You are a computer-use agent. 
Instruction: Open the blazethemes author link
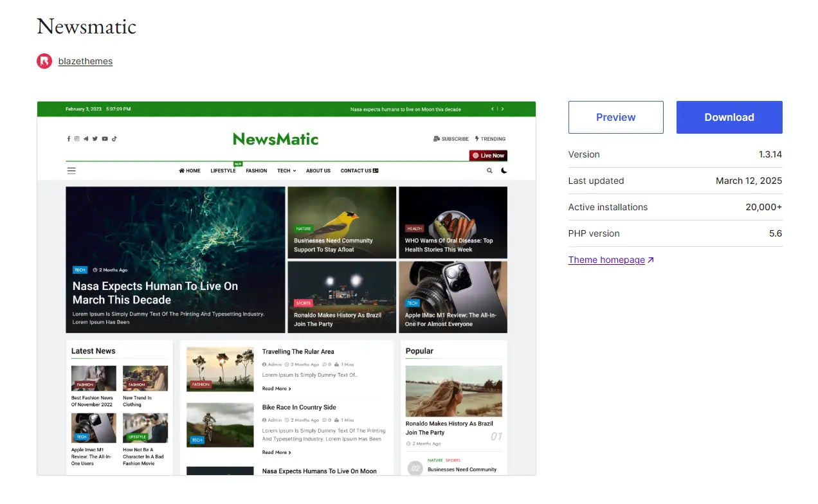click(x=85, y=61)
